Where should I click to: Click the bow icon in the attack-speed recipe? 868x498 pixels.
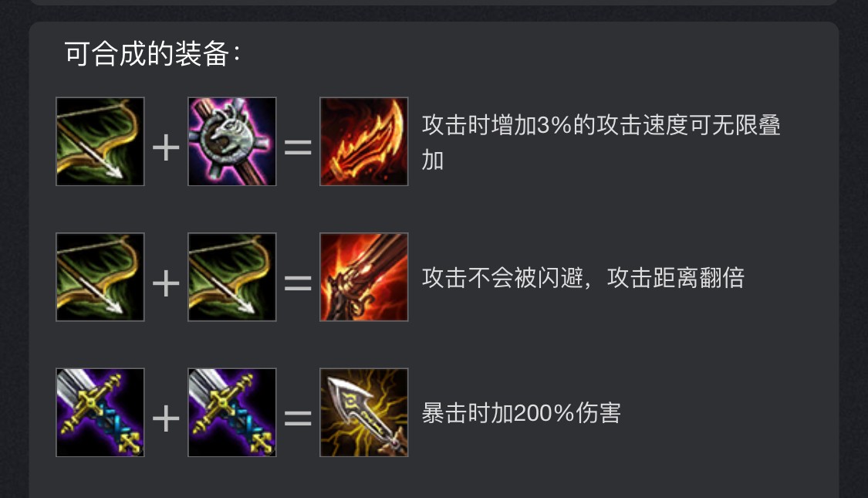pyautogui.click(x=100, y=141)
